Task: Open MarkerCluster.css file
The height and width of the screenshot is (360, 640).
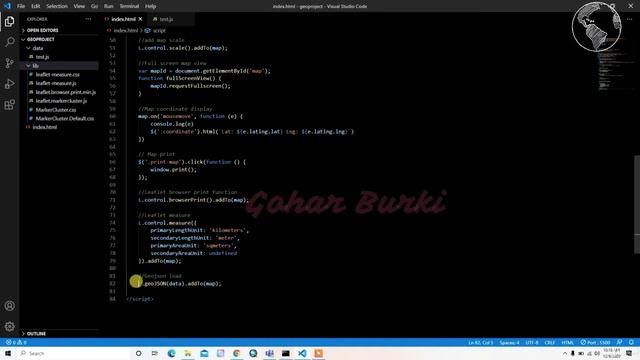Action: click(56, 110)
